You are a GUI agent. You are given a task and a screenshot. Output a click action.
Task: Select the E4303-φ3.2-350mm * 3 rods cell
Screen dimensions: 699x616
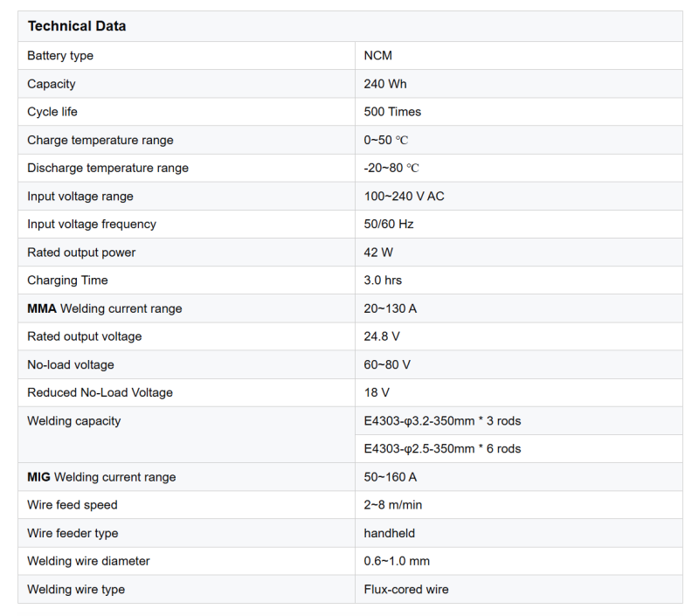(442, 421)
